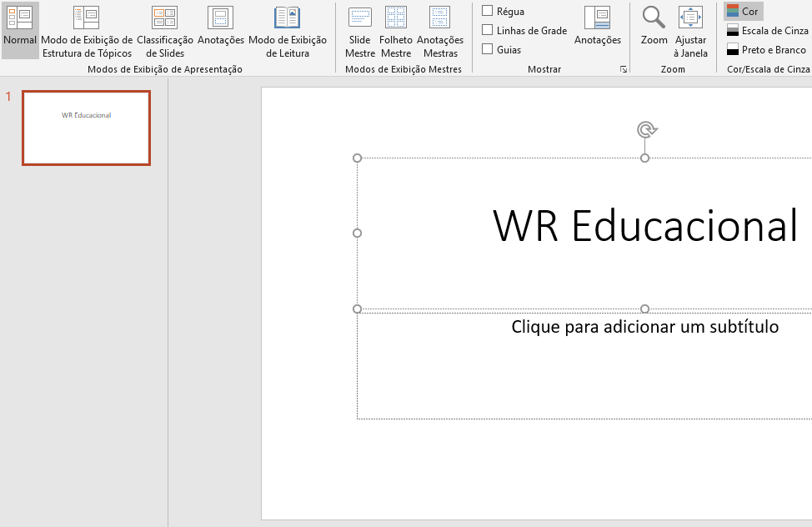This screenshot has height=527, width=812.
Task: Toggle Anotações pane in Mostrar group
Action: [598, 26]
